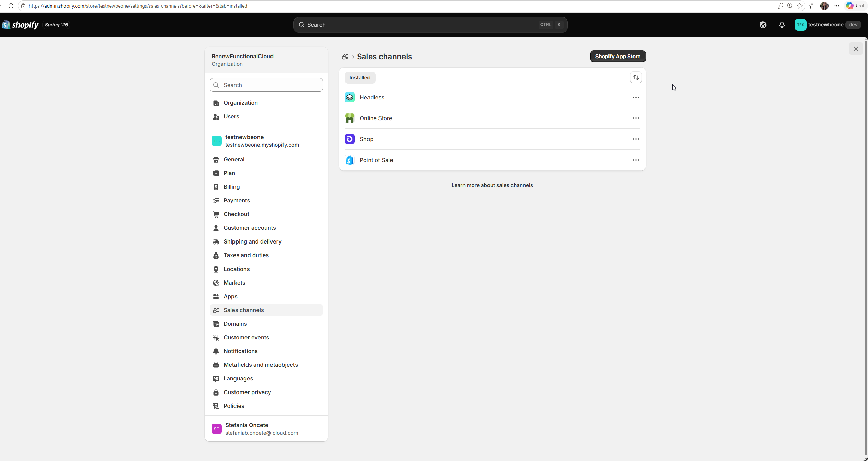Viewport: 868px width, 462px height.
Task: Open Notifications settings
Action: (266, 351)
